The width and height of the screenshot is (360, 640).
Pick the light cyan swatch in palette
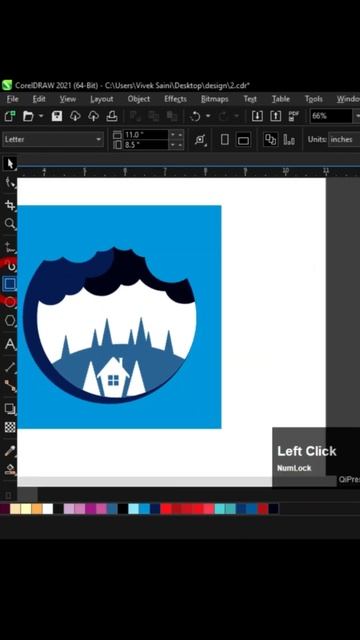(x=133, y=509)
